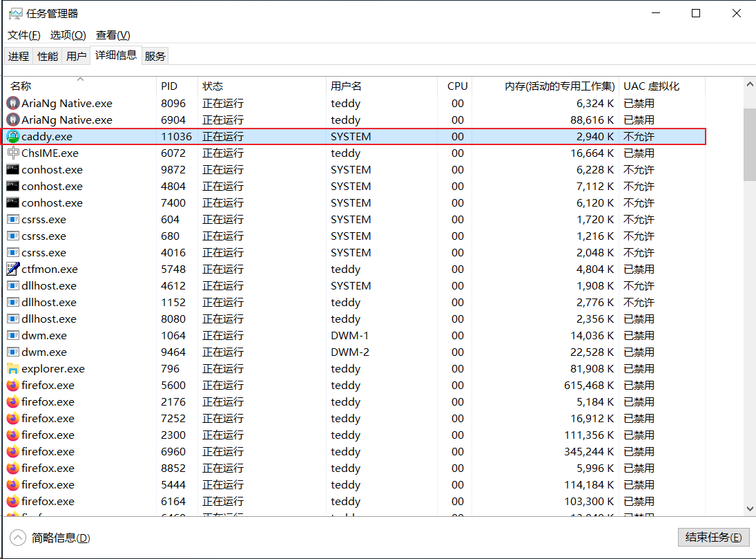Screen dimensions: 756x559
Task: Sort by the 状态 column header
Action: 262,86
